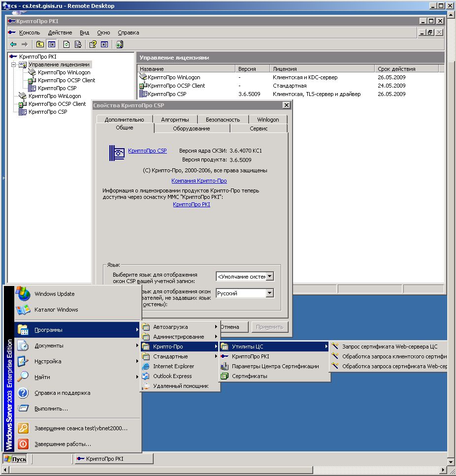Click the Найти magnifier icon
Image resolution: width=456 pixels, height=476 pixels.
click(23, 377)
